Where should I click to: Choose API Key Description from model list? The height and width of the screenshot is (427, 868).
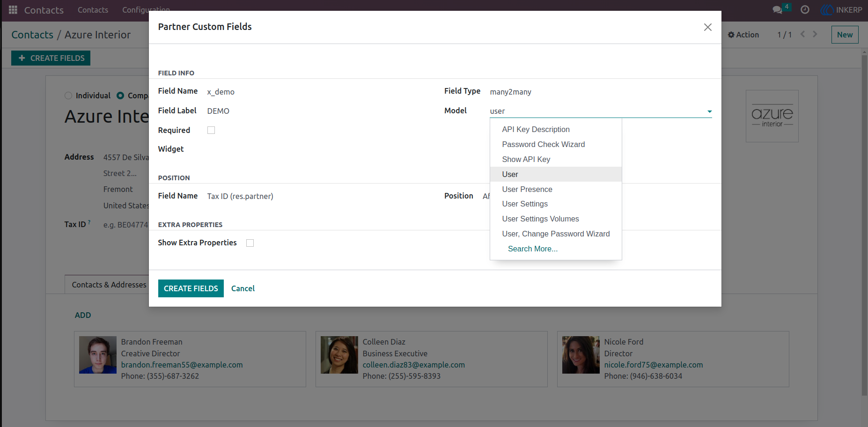pyautogui.click(x=556, y=129)
